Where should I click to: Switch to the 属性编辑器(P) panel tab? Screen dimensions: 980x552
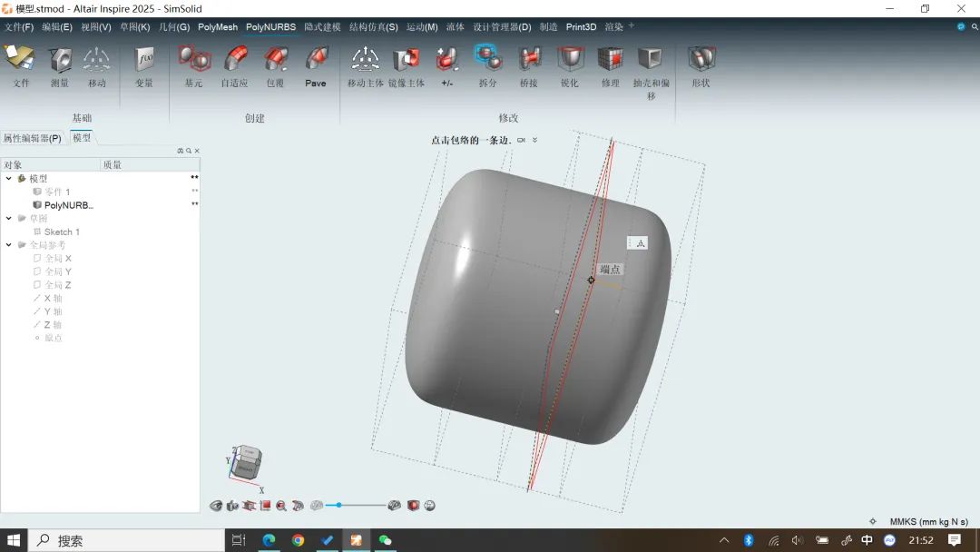coord(32,138)
